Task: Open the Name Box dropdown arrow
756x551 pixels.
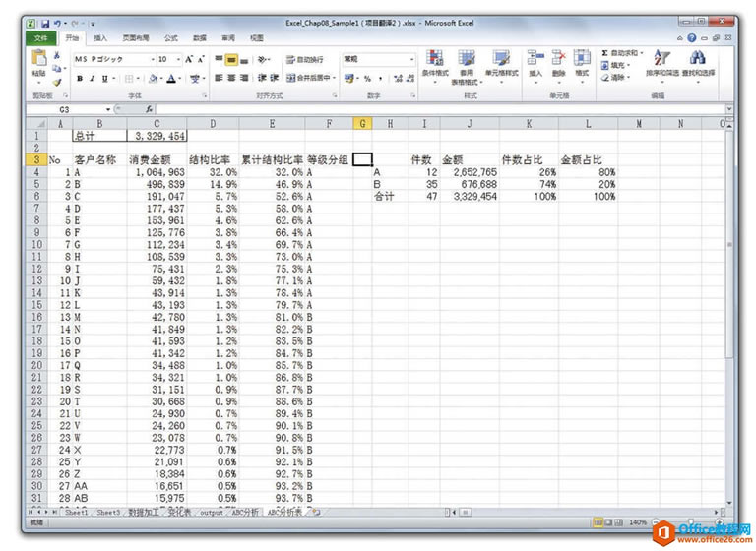Action: coord(108,109)
